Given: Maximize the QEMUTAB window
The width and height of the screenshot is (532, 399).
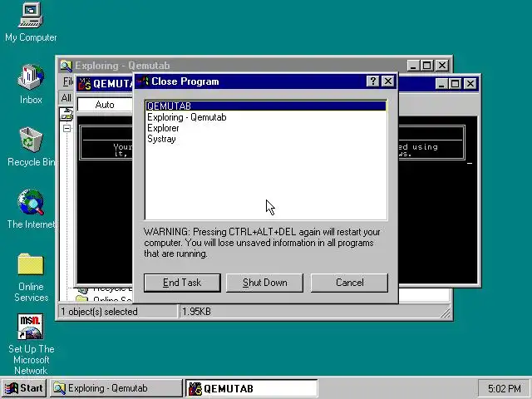Looking at the screenshot, I should click(455, 83).
